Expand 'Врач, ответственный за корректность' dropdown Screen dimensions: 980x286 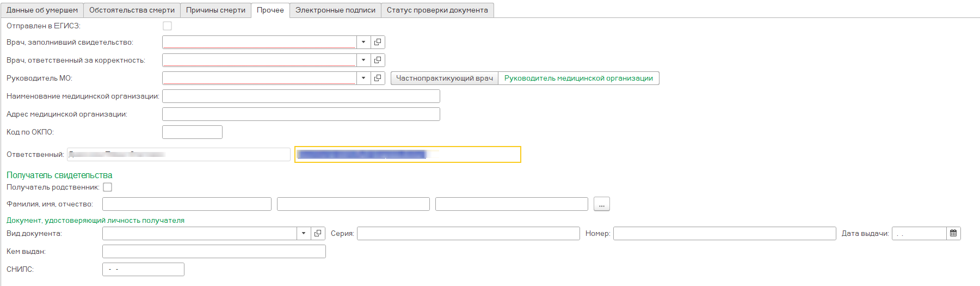click(x=363, y=60)
